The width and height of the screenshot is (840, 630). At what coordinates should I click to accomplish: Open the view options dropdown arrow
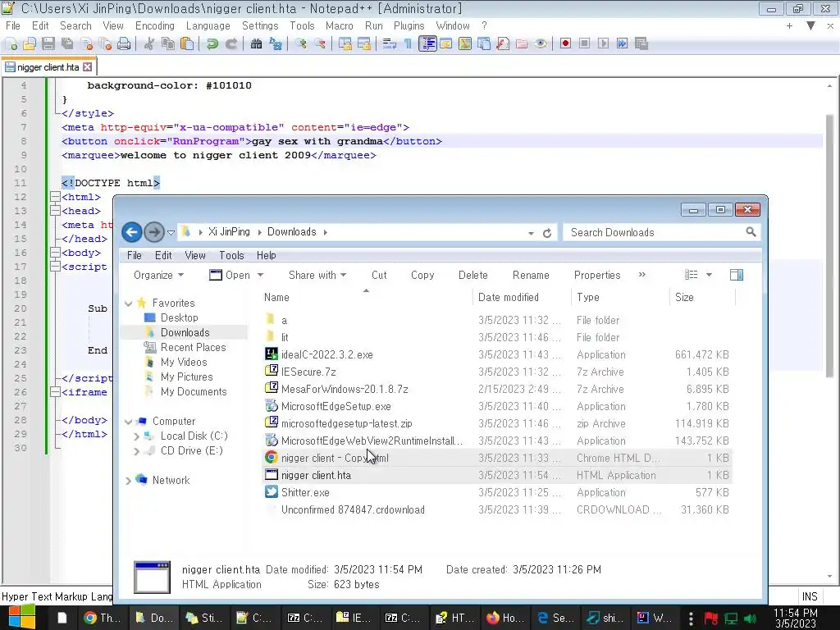click(709, 276)
